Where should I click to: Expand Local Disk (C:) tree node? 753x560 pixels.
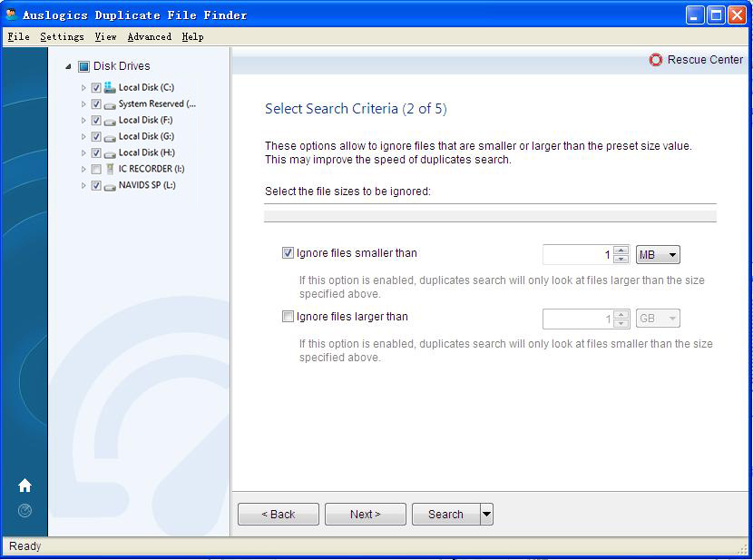point(83,88)
